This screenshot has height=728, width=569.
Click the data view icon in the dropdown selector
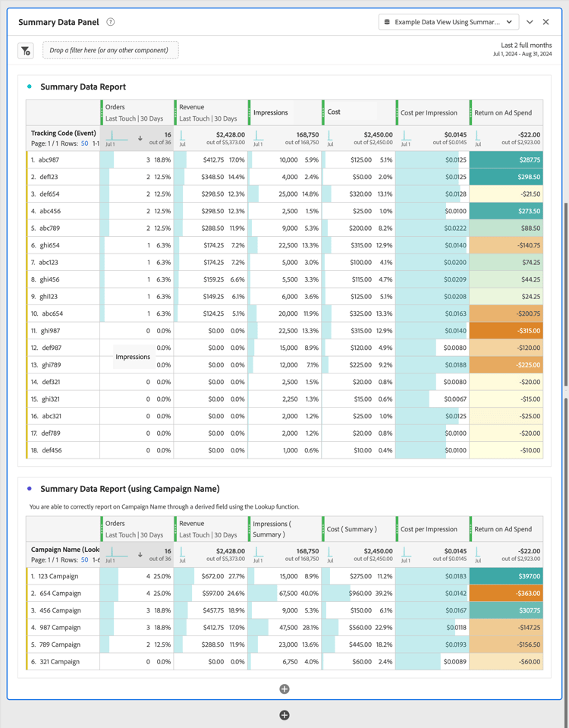point(389,22)
